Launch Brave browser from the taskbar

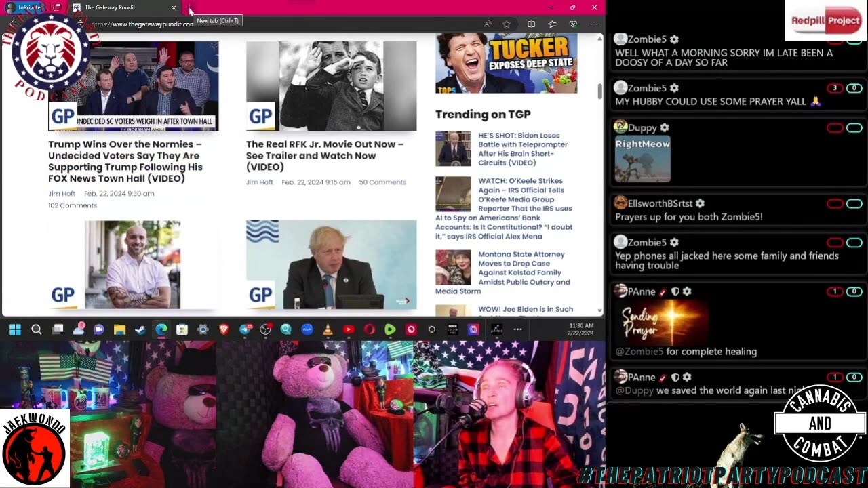click(224, 329)
